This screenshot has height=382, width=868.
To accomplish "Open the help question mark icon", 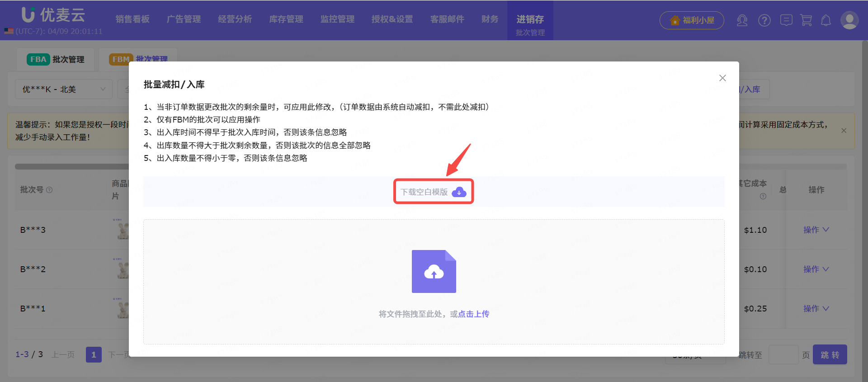I will [x=764, y=20].
